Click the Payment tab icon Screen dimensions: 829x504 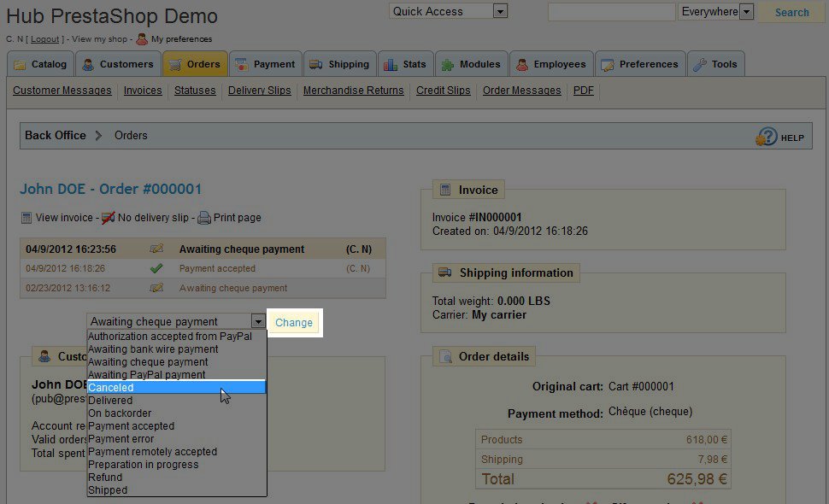[x=241, y=65]
